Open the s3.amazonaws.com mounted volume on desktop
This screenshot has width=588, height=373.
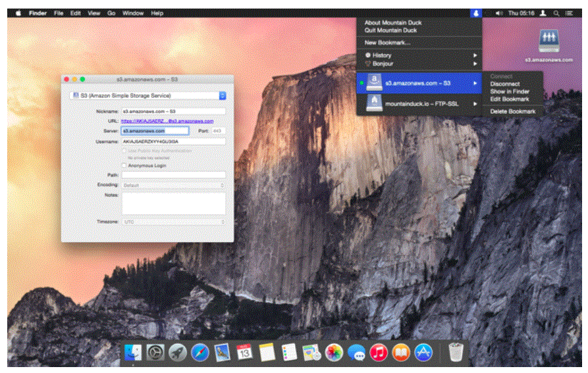[548, 46]
